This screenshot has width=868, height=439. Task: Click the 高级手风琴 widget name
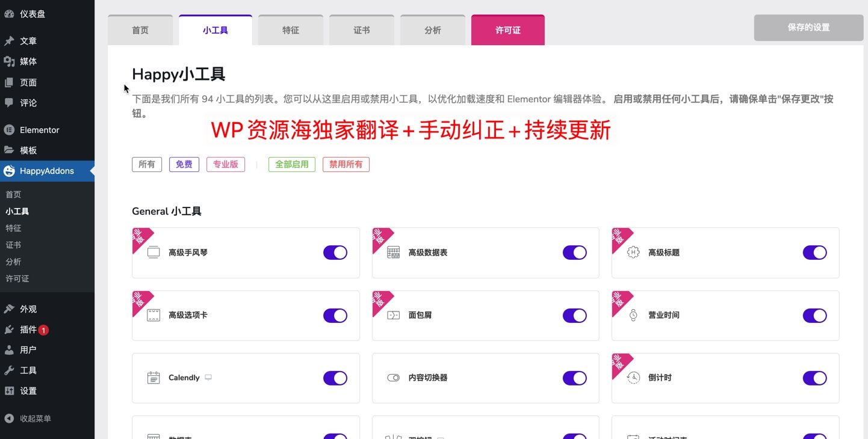[188, 253]
